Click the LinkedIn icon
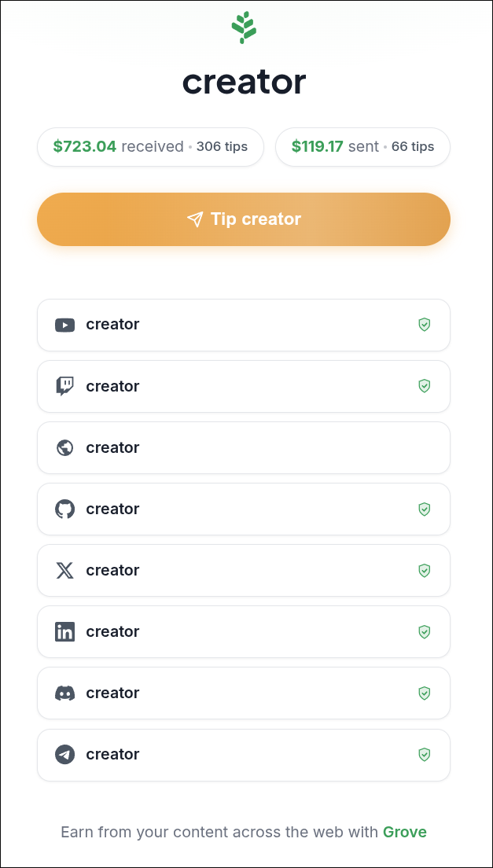The height and width of the screenshot is (868, 493). [64, 631]
